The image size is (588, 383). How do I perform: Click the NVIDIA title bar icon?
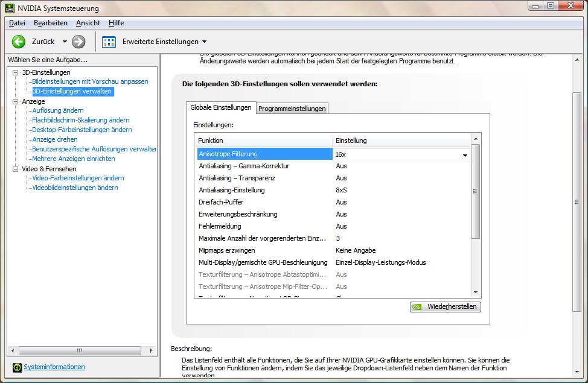[10, 8]
